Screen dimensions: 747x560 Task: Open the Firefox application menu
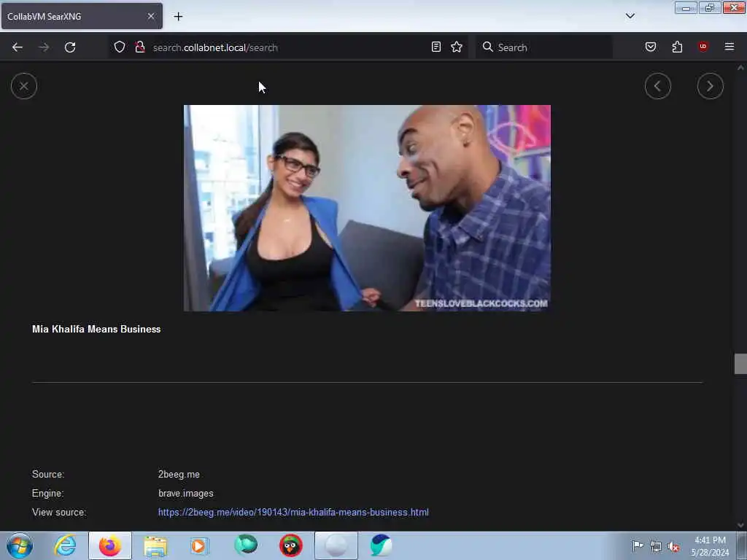pyautogui.click(x=729, y=47)
